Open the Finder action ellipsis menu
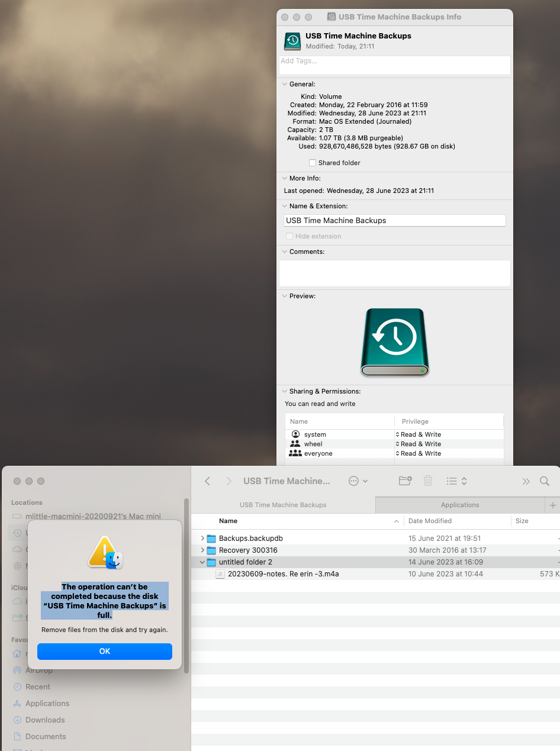Screen dimensions: 560x751 [x=358, y=481]
